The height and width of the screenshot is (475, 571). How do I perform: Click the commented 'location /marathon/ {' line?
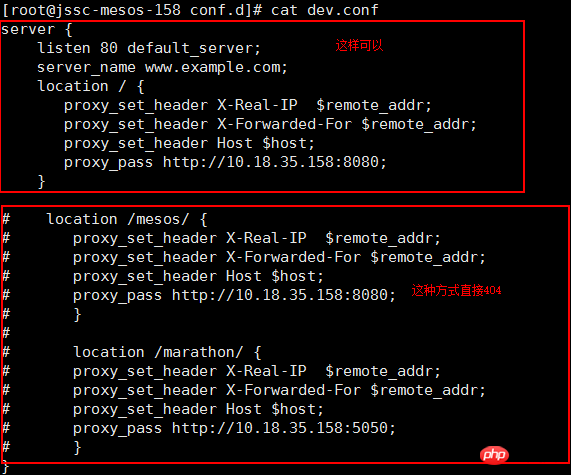(x=167, y=352)
